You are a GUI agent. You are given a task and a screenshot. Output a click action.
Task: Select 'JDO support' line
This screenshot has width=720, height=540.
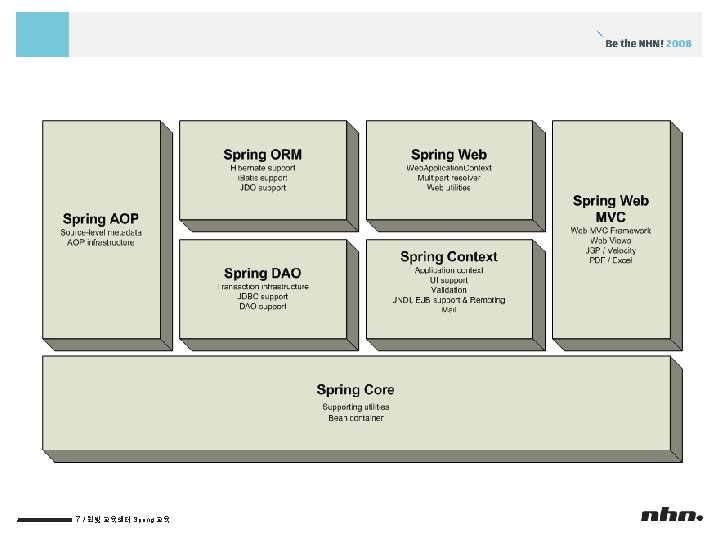coord(263,188)
